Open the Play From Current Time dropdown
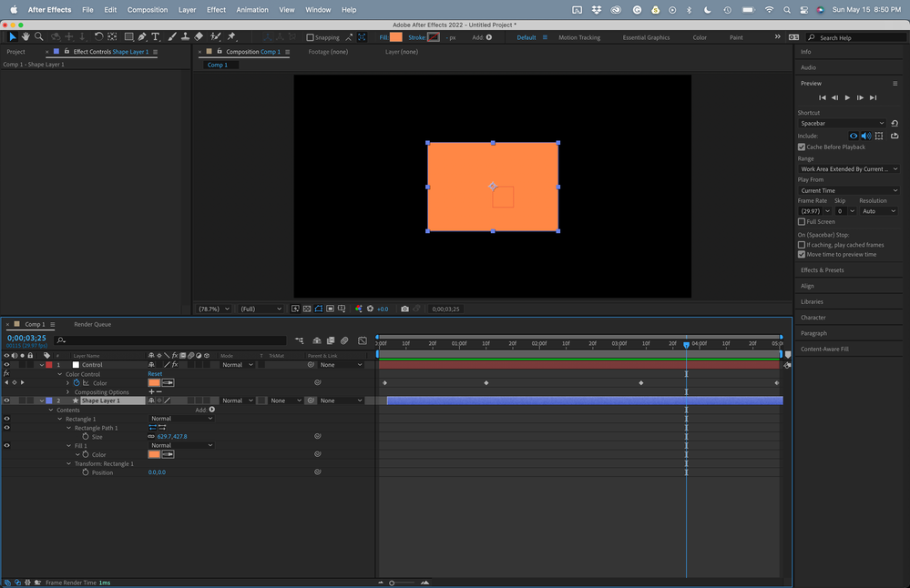Image resolution: width=910 pixels, height=588 pixels. [847, 190]
